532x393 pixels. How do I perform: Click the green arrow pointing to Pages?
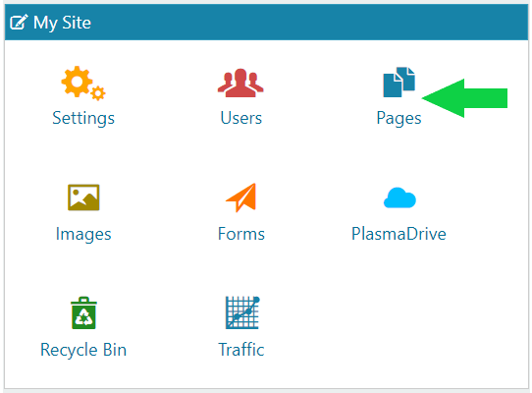(464, 98)
